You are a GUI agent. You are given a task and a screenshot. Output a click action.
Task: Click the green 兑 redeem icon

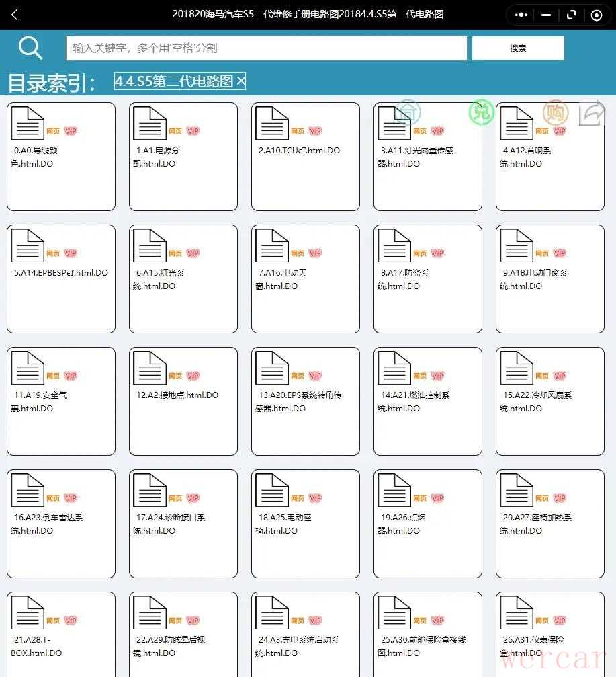pos(481,113)
